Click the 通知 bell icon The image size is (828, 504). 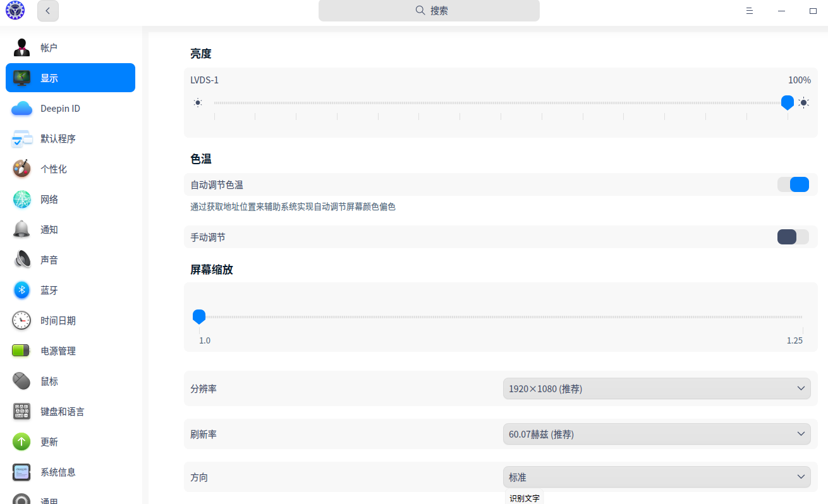(x=21, y=230)
